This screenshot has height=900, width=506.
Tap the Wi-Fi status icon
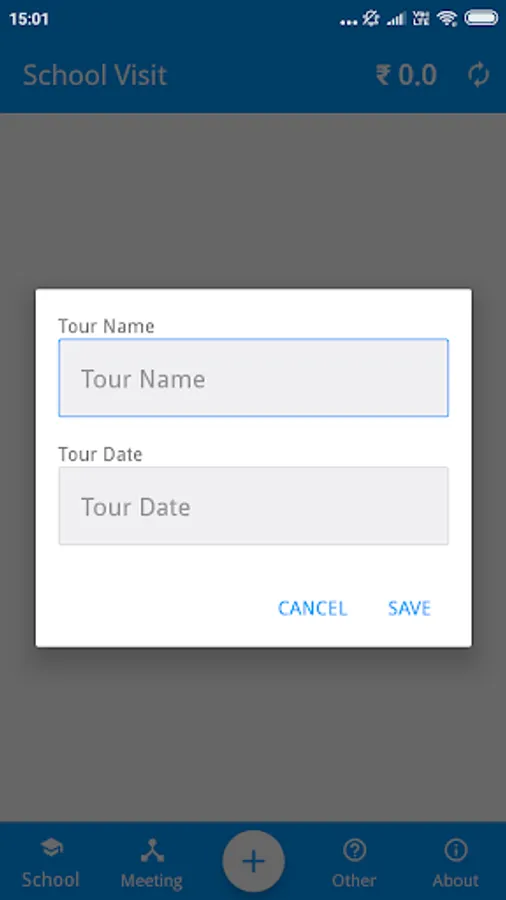pos(446,19)
